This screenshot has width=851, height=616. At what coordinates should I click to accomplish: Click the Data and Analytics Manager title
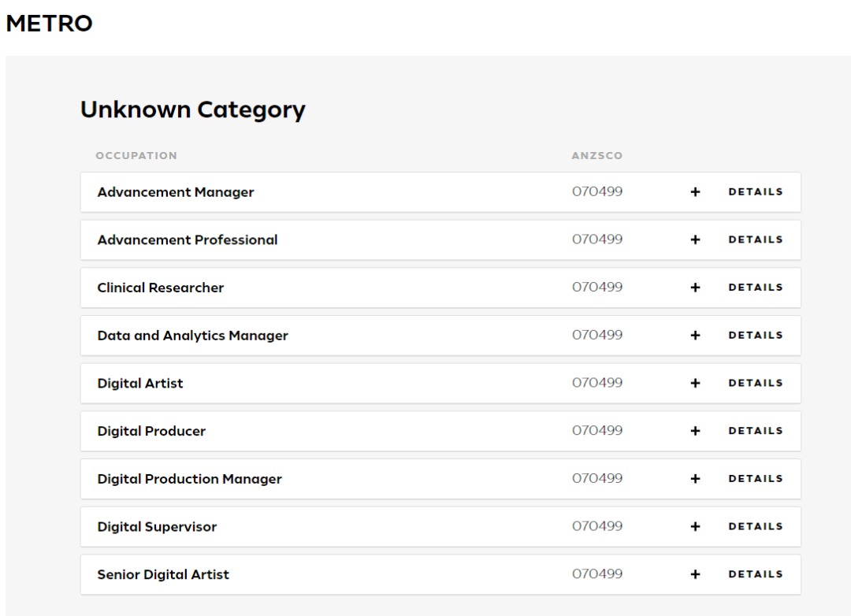coord(192,336)
